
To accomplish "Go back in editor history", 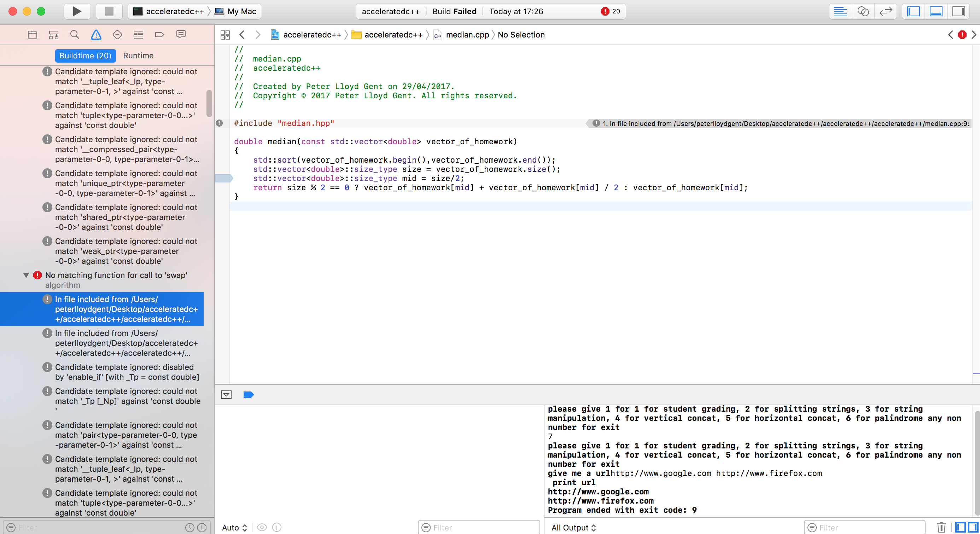I will [242, 35].
